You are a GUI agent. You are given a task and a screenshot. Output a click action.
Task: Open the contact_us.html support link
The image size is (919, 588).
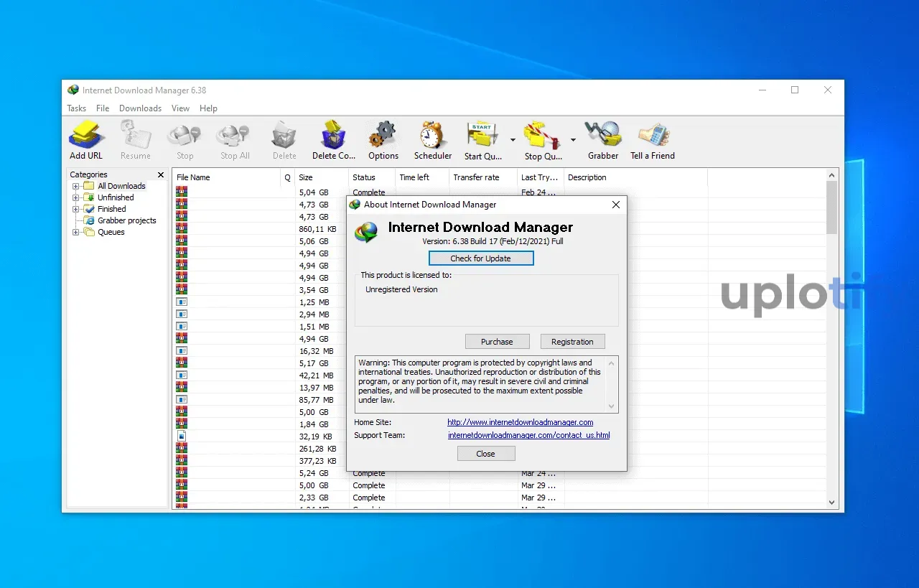[529, 435]
